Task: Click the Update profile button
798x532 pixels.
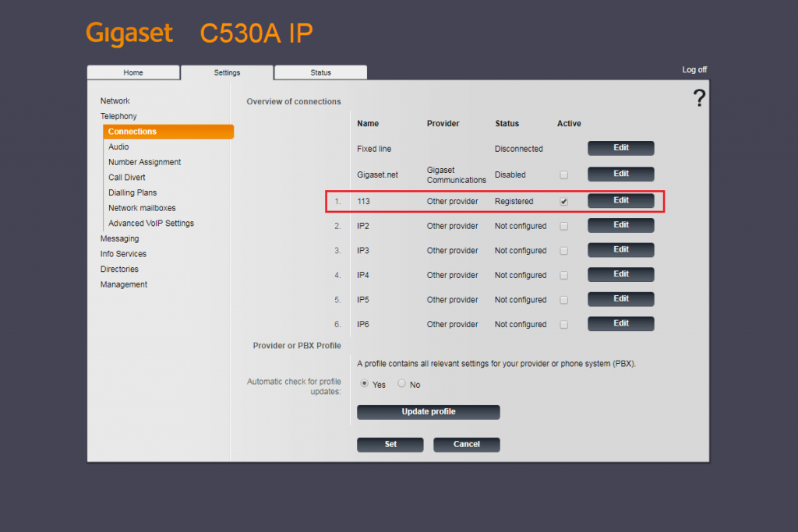Action: (x=429, y=412)
